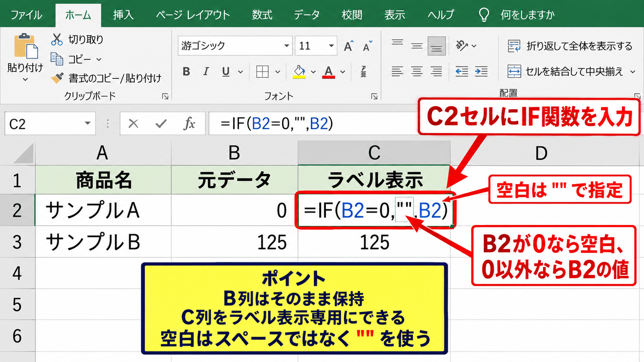Toggle Bottom Align vertical alignment
644x362 pixels.
pos(436,46)
